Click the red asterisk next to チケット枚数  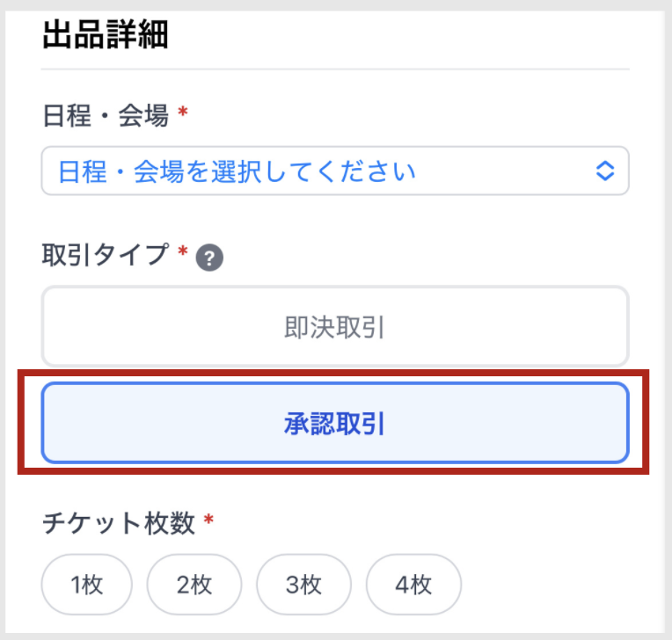pos(208,520)
